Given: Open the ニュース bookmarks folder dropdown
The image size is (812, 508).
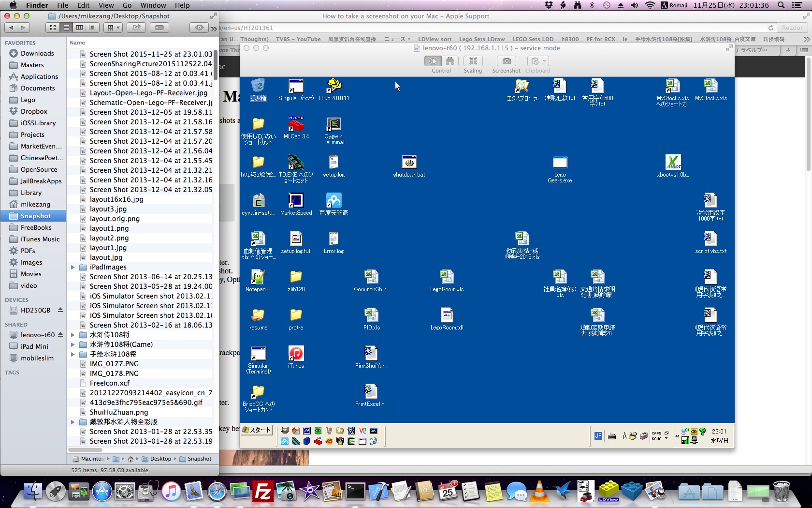Looking at the screenshot, I should point(397,39).
